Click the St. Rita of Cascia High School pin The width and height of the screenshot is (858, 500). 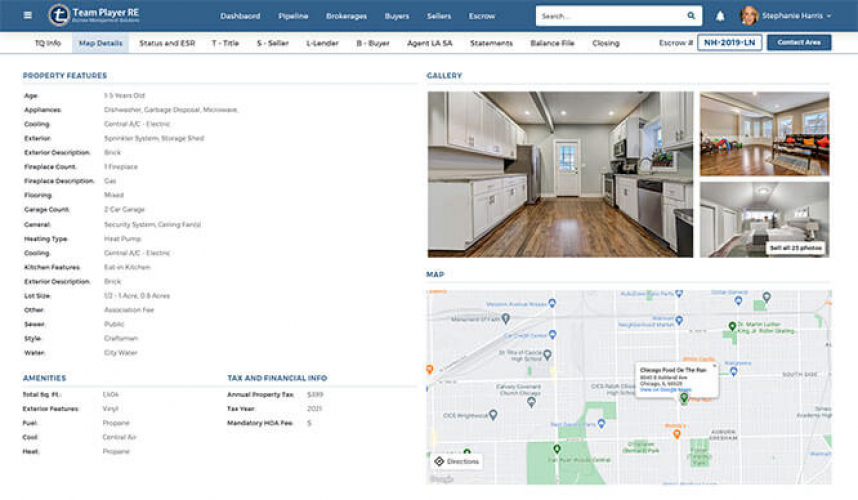(x=547, y=354)
